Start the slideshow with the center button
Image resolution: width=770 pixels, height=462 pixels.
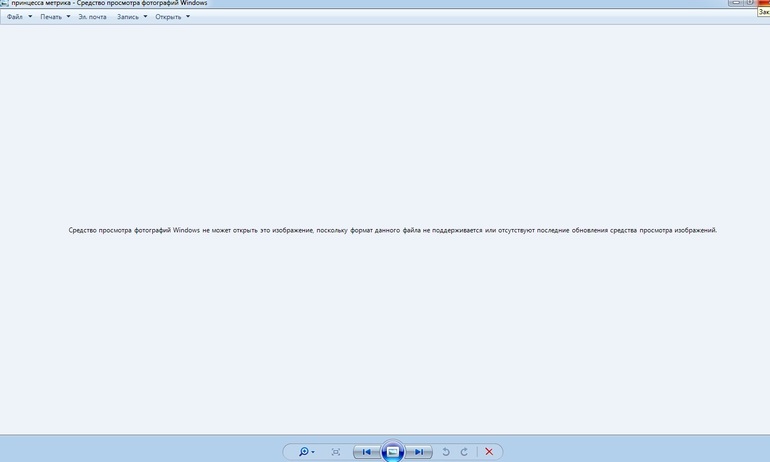pyautogui.click(x=393, y=452)
